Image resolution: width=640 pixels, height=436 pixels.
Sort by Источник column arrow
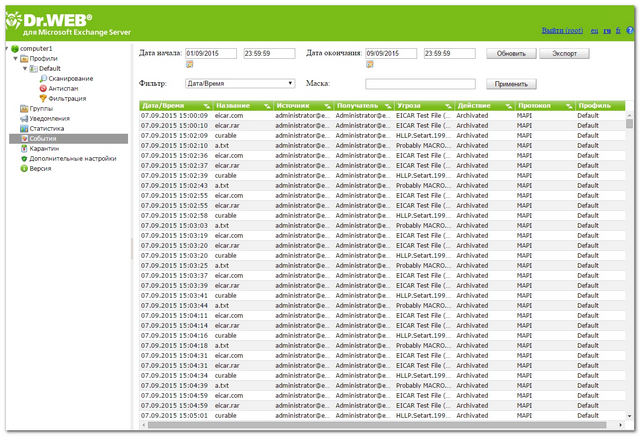328,106
